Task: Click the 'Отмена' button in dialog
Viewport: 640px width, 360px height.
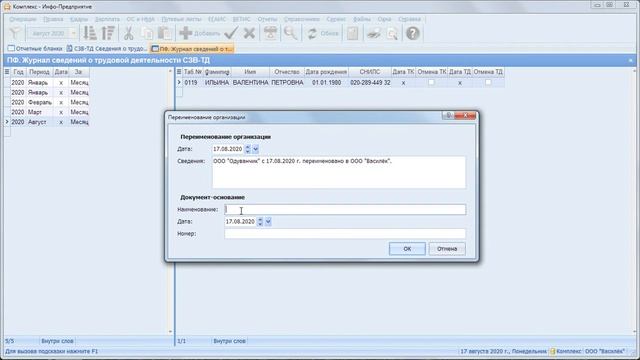Action: [447, 249]
